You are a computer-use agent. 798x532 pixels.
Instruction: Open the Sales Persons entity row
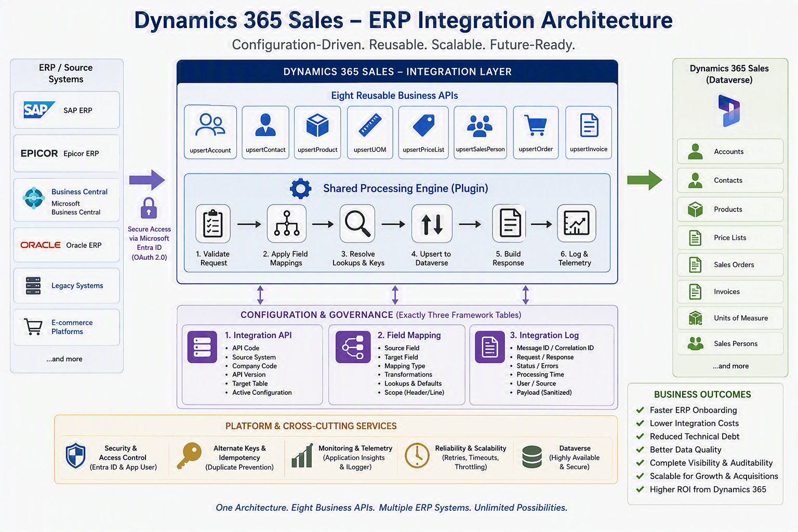pos(730,343)
